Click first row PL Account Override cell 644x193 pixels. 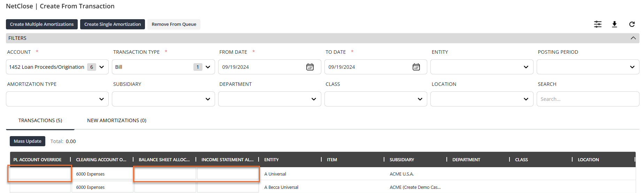[40, 174]
